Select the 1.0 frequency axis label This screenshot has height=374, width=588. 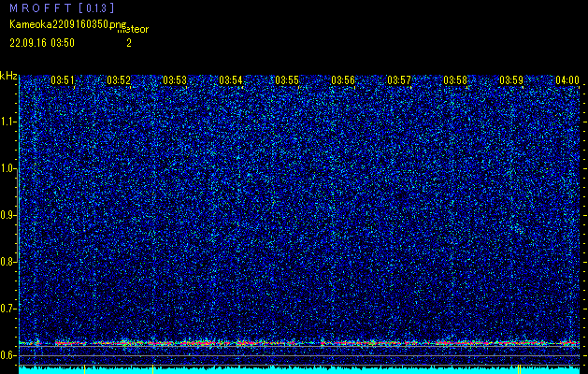coord(8,169)
